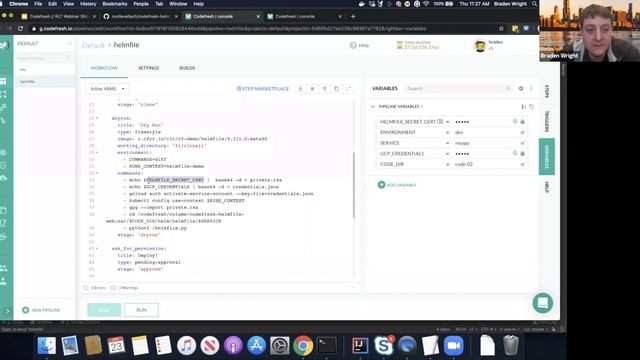Click the download YAML icon in editor toolbar
This screenshot has width=640, height=360.
[300, 89]
